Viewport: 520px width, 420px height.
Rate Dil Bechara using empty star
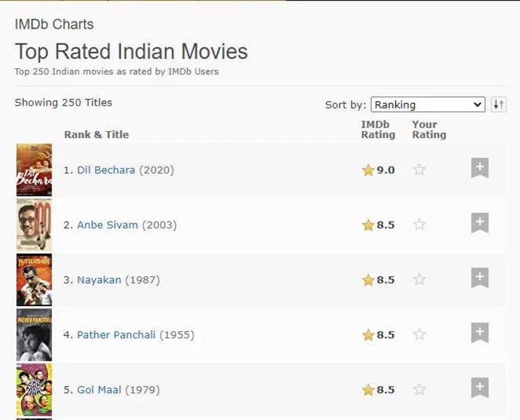pyautogui.click(x=420, y=170)
